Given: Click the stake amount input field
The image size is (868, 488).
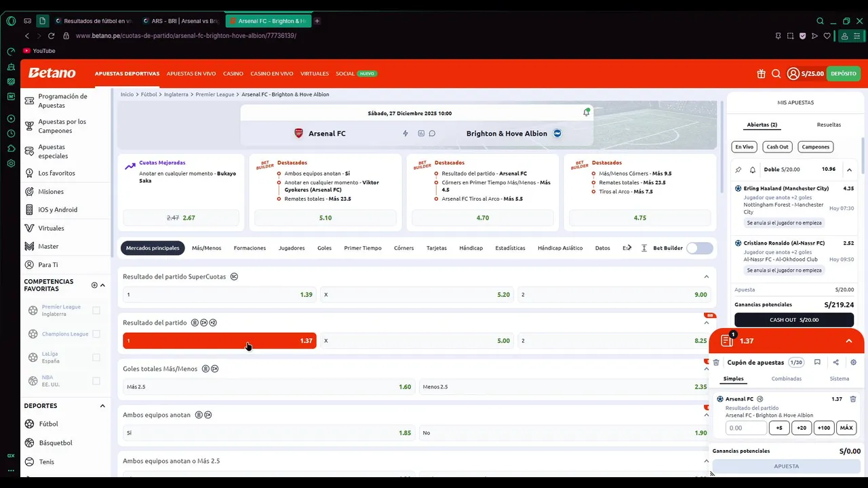Looking at the screenshot, I should (746, 428).
